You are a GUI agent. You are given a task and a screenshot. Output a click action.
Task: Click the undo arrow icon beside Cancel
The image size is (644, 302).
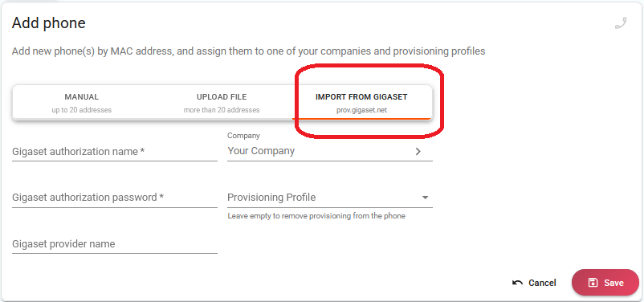point(517,283)
